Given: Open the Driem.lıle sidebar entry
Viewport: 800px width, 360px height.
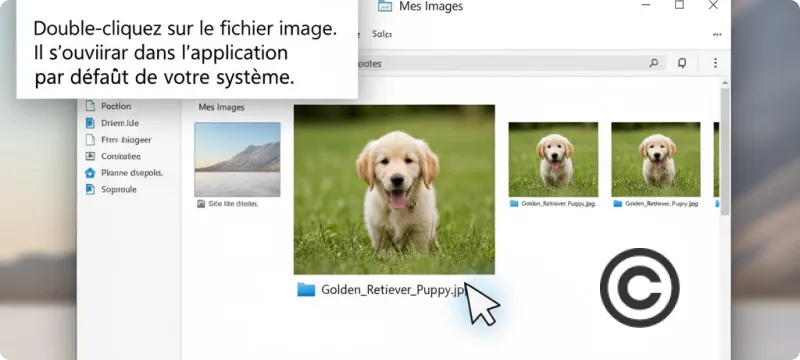Looking at the screenshot, I should [x=112, y=123].
